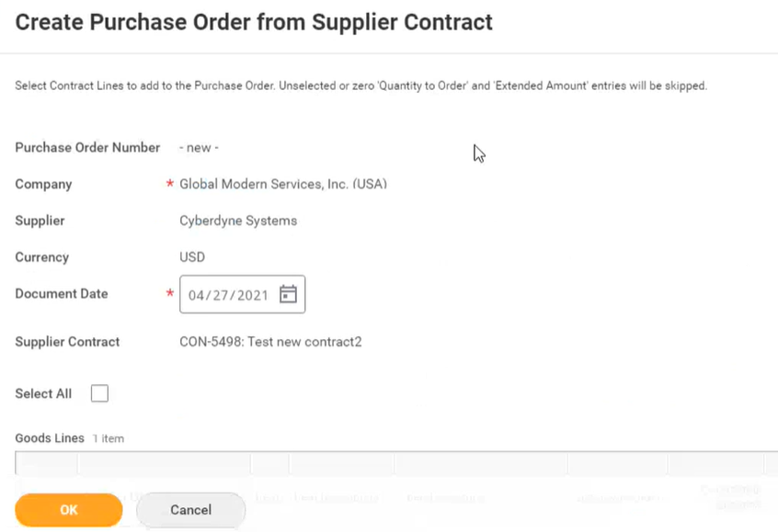The image size is (778, 532).
Task: Click the Cyberdyne Systems supplier value
Action: tap(238, 221)
